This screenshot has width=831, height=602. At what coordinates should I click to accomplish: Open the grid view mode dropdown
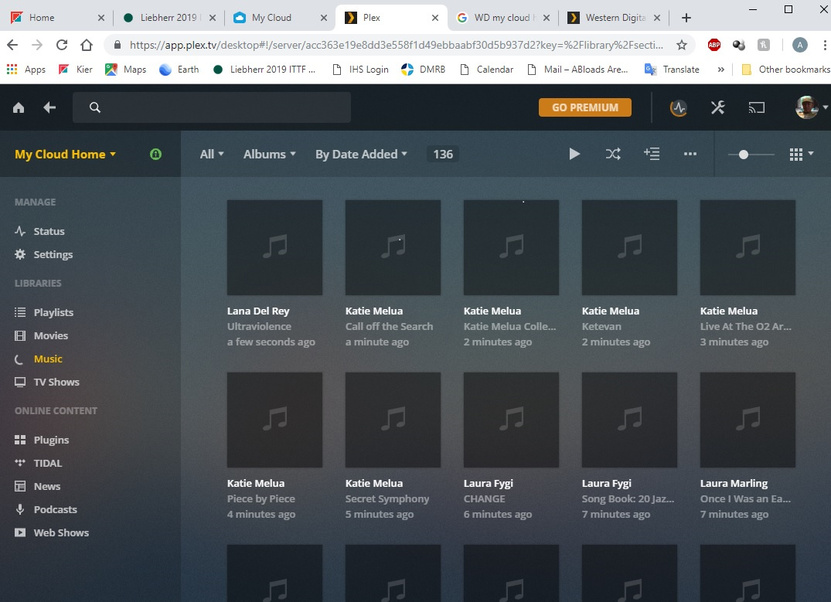click(801, 154)
